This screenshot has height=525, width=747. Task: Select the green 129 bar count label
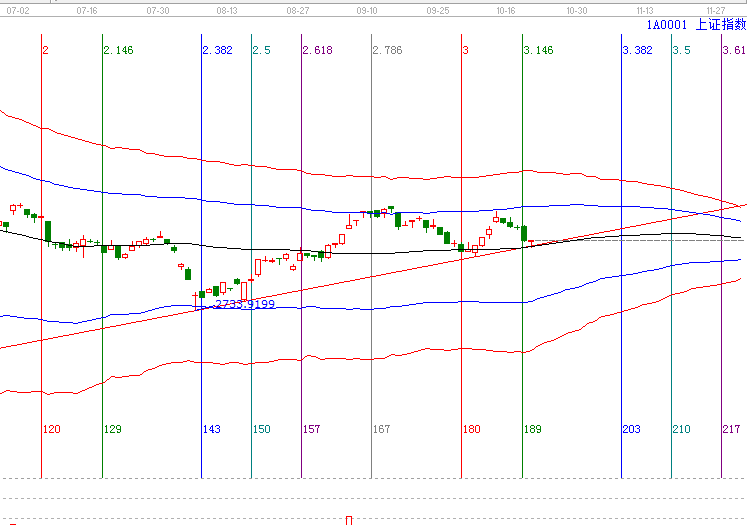[113, 429]
